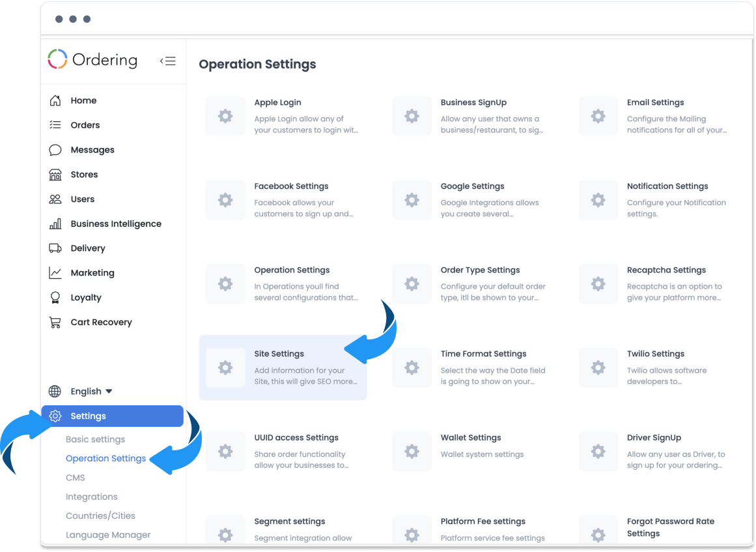Navigate to Stores in the sidebar
Image resolution: width=756 pixels, height=552 pixels.
coord(85,174)
